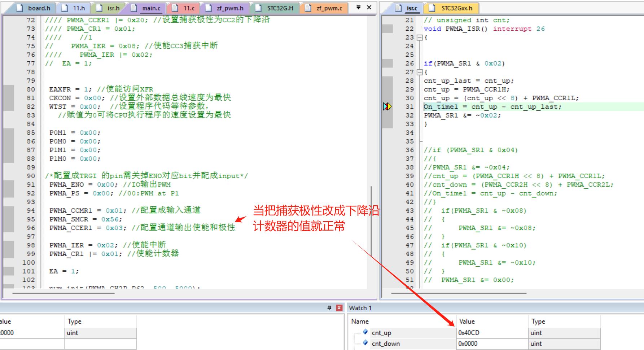Collapse the if block fold at line 27

coord(419,72)
